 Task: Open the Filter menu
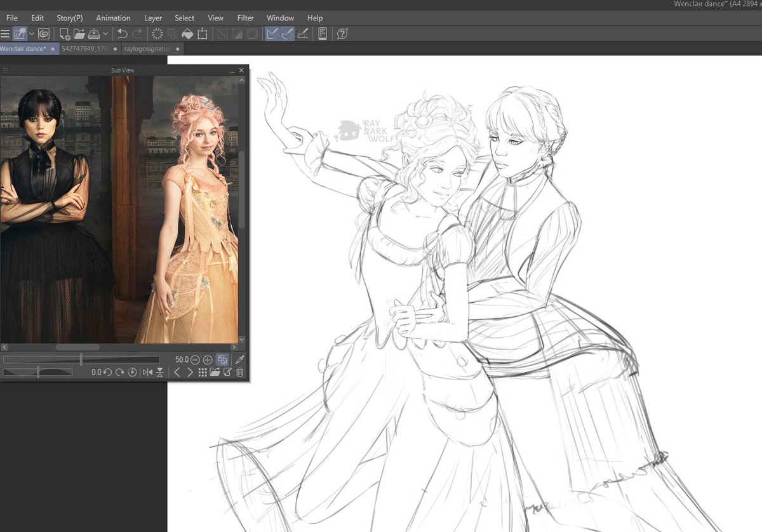246,18
